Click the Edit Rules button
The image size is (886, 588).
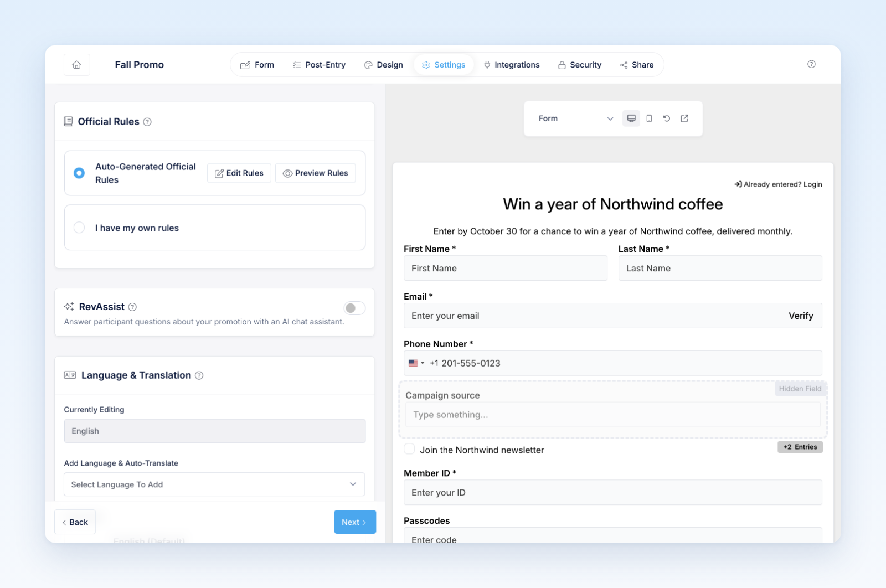239,173
